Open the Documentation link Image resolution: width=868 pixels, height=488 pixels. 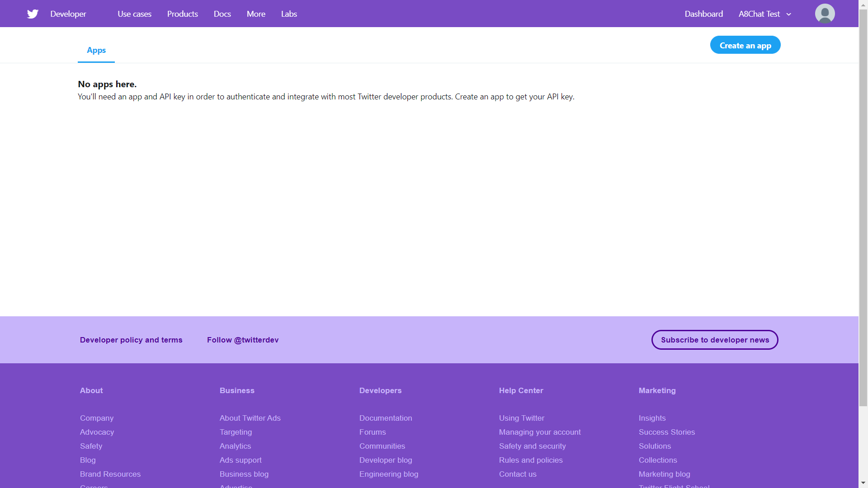click(x=386, y=418)
